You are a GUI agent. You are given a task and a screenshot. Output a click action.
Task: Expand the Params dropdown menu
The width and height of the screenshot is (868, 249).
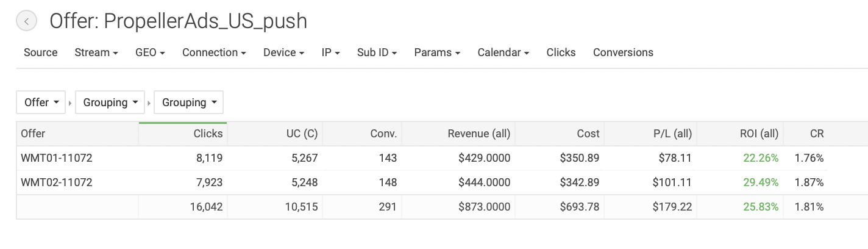(437, 52)
